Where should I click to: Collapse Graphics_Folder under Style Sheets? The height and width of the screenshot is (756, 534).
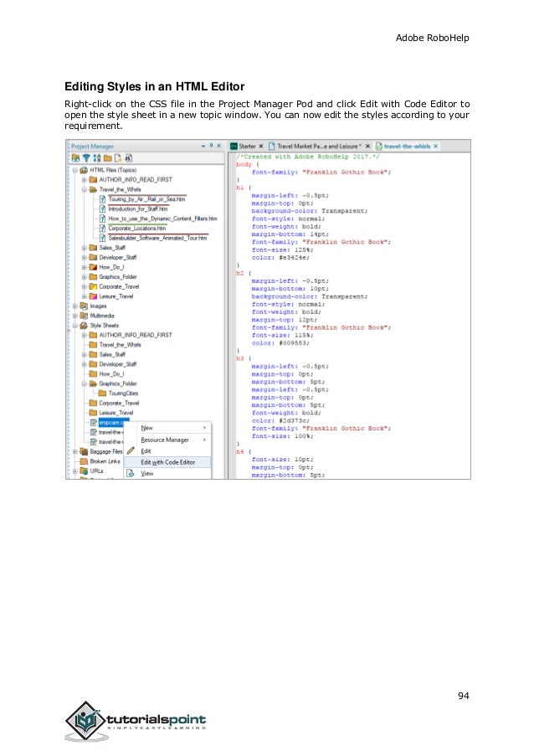[85, 383]
